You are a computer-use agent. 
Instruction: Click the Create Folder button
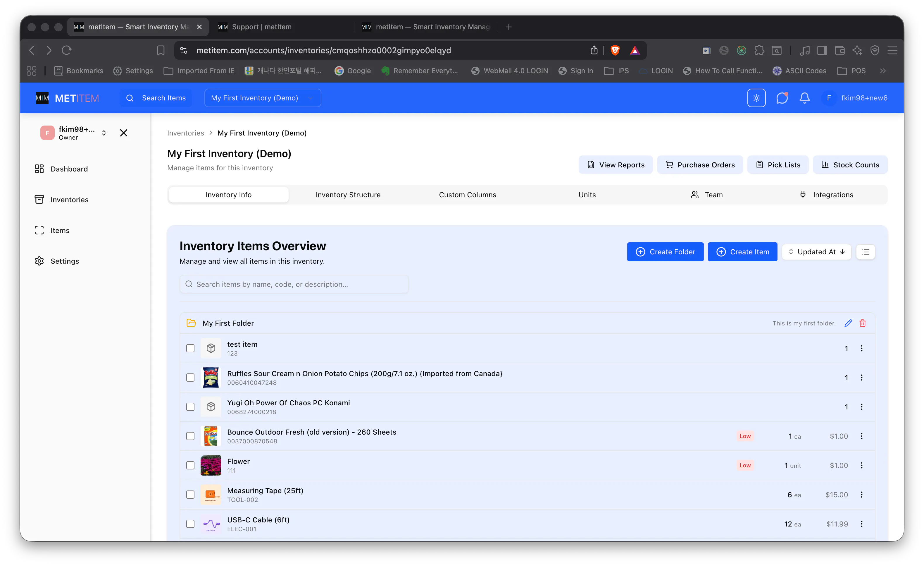665,252
